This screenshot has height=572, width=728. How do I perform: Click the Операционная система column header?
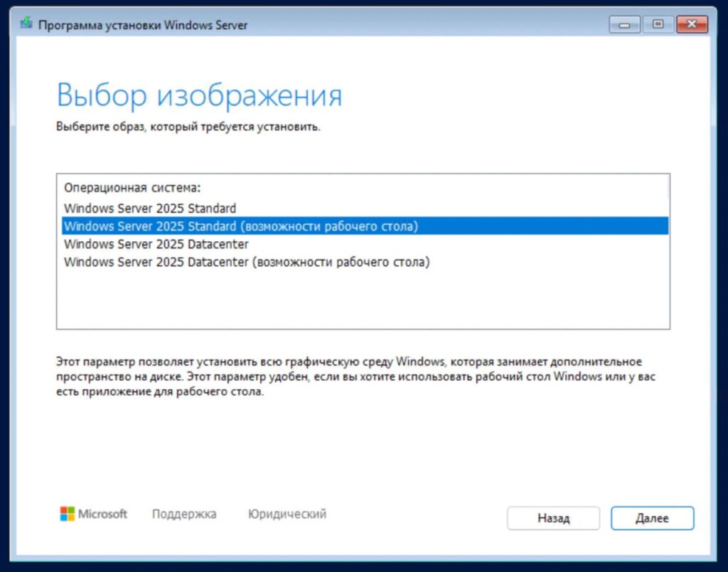click(132, 188)
